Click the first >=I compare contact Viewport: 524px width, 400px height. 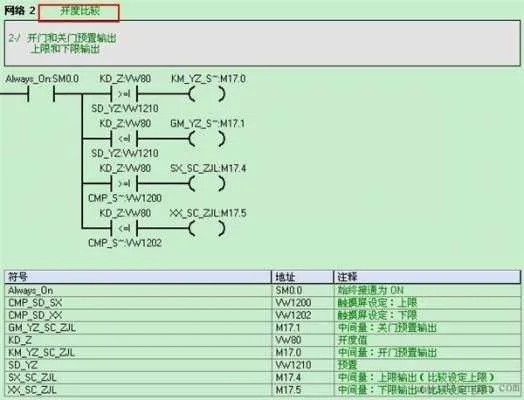click(124, 94)
